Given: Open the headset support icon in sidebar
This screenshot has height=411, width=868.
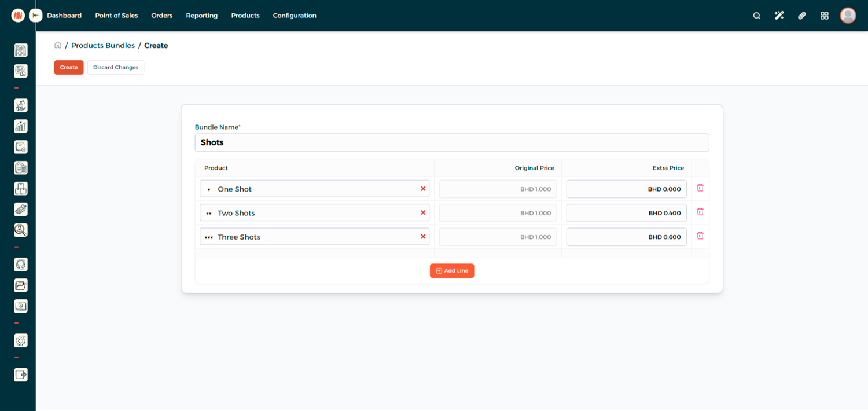Looking at the screenshot, I should [21, 265].
